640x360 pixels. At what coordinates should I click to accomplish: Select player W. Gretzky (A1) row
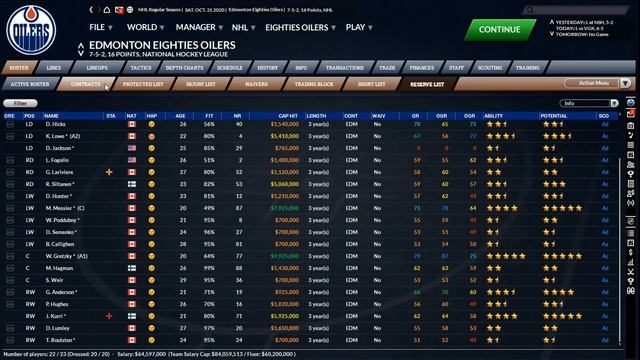pyautogui.click(x=310, y=256)
